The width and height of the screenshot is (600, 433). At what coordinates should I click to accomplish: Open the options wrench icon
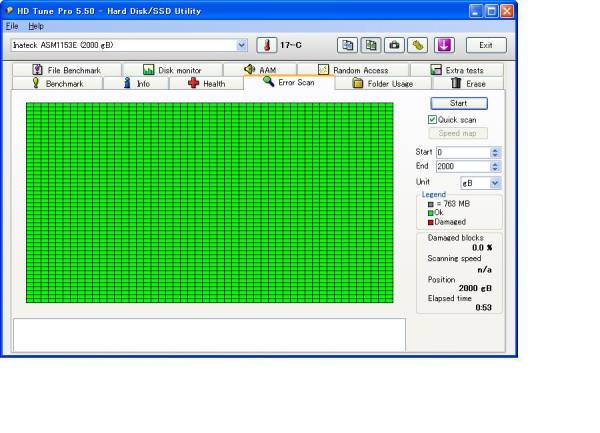click(416, 45)
